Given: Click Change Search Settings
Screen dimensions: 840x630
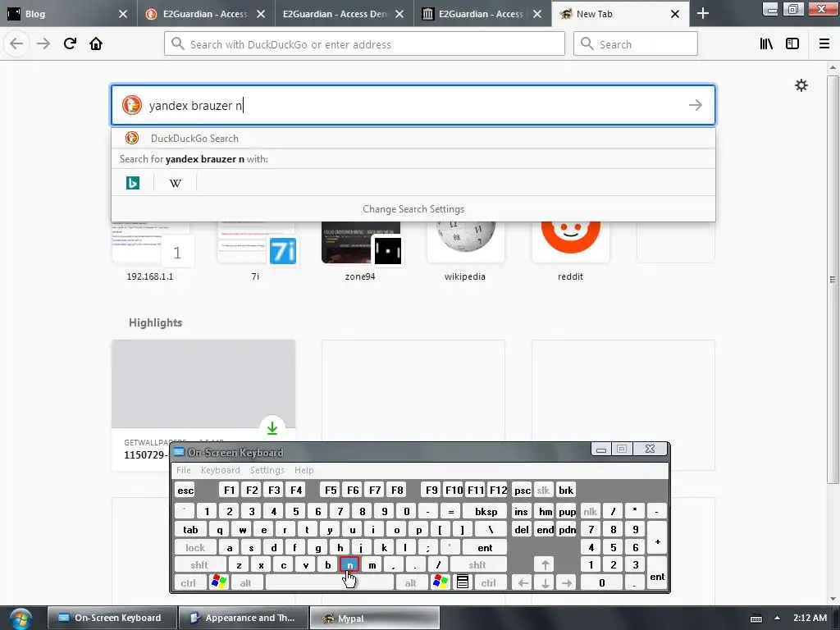Looking at the screenshot, I should click(x=413, y=209).
